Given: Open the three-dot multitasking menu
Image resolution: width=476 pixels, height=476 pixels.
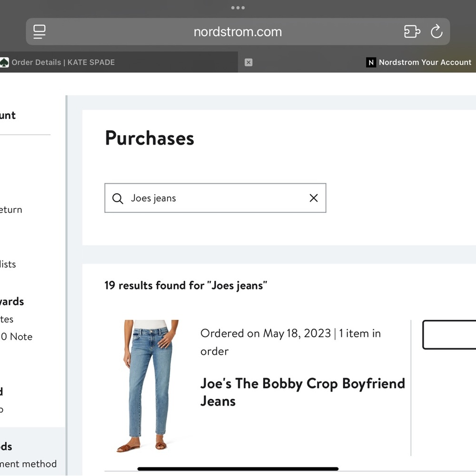Looking at the screenshot, I should [x=238, y=8].
